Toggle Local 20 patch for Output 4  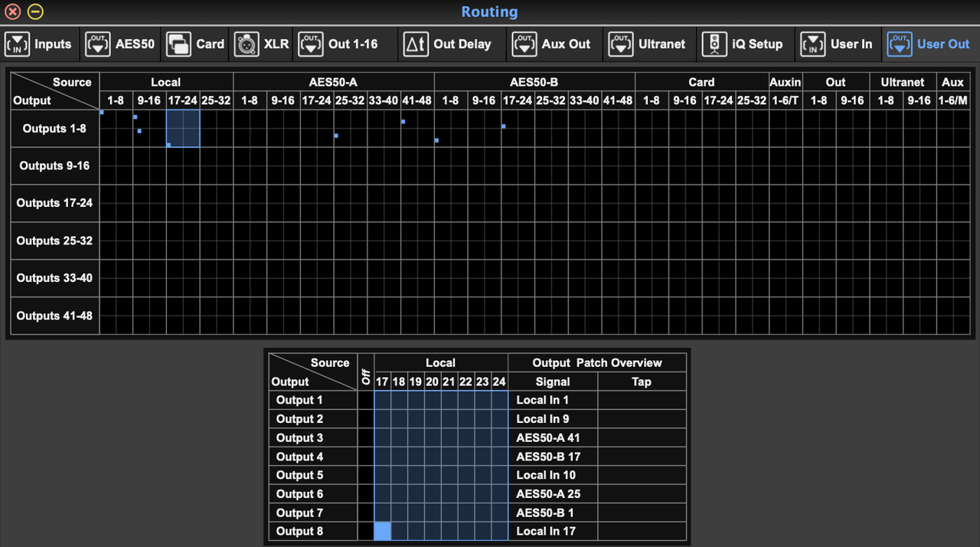pos(433,457)
